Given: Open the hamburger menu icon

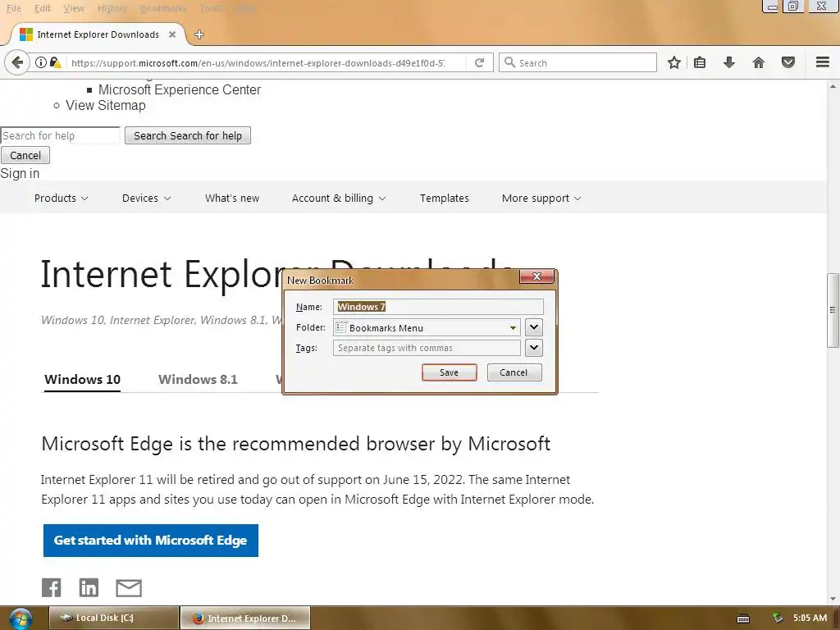Looking at the screenshot, I should (823, 62).
